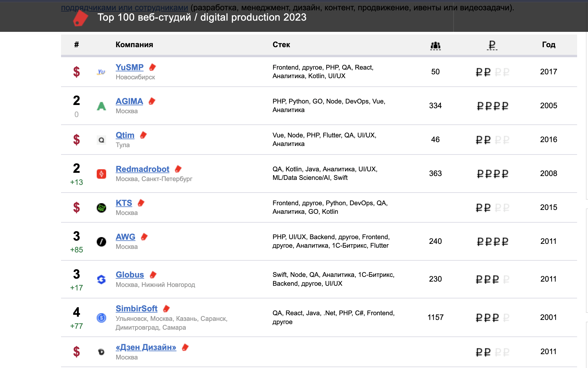Image resolution: width=588 pixels, height=368 pixels.
Task: Click the large red tag in header
Action: click(81, 18)
